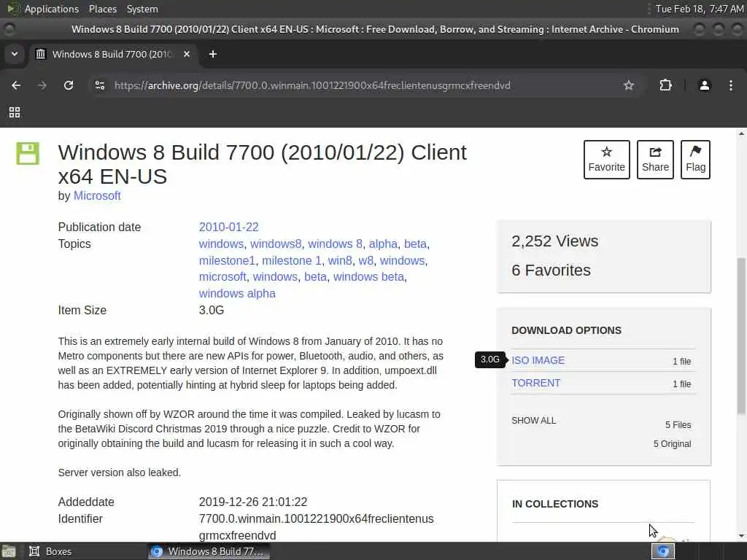Click the Addeddate 2019-12-26 21:01:22 value
This screenshot has height=560, width=747.
click(253, 502)
